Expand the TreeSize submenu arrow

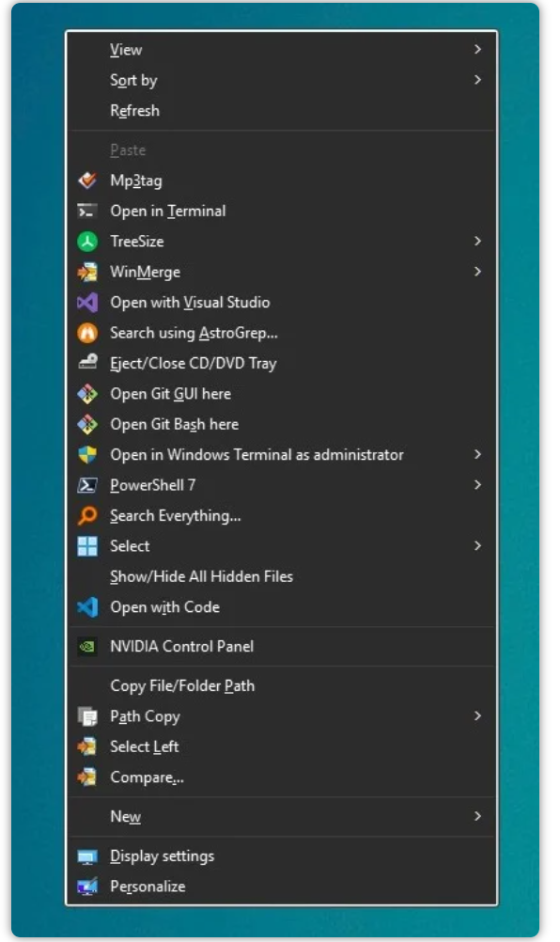(x=477, y=241)
